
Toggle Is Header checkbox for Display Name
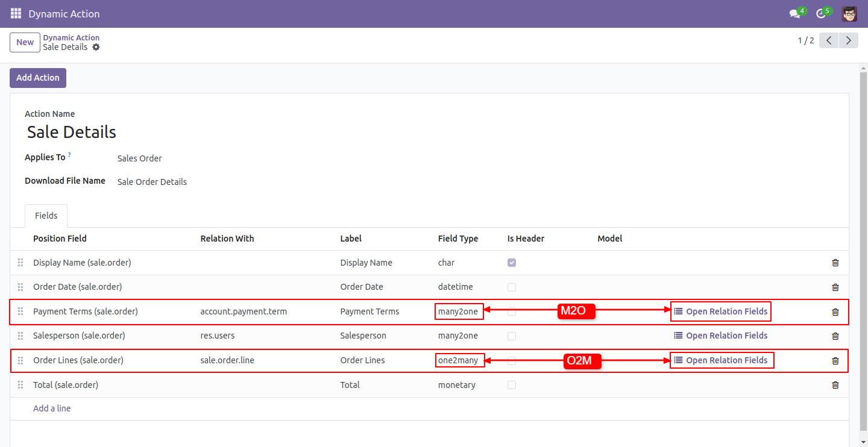512,263
